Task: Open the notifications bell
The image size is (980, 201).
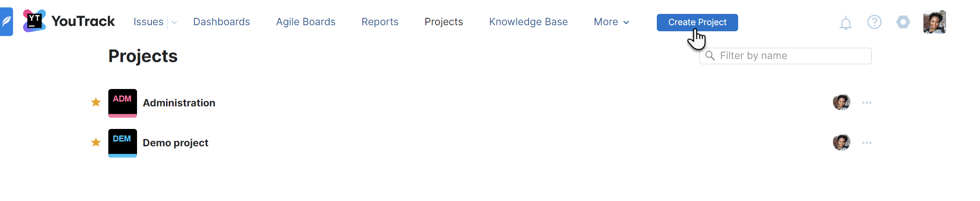Action: [x=845, y=23]
